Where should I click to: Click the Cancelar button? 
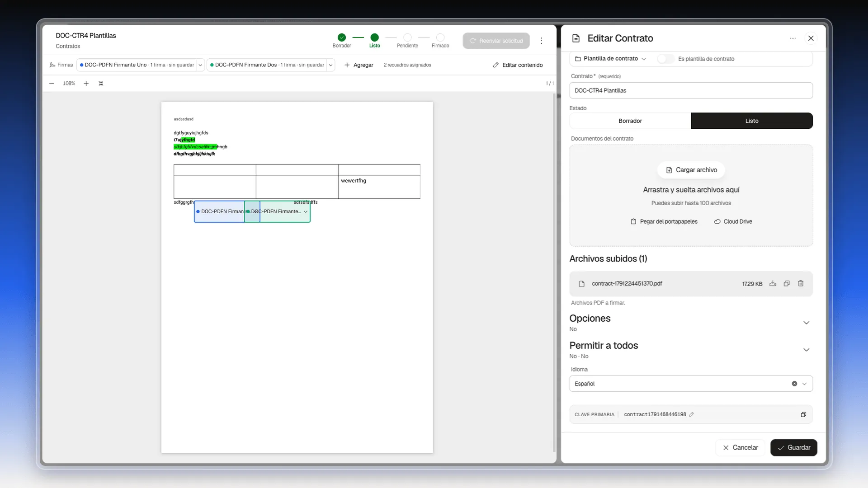(x=740, y=447)
